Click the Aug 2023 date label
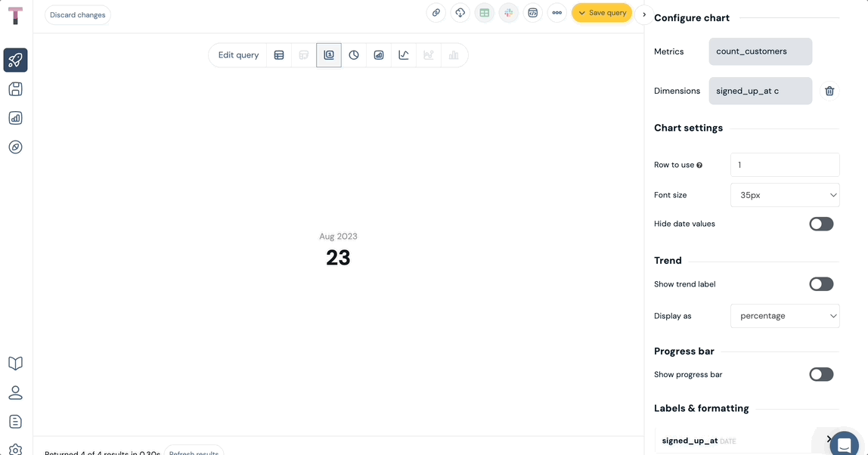 338,237
